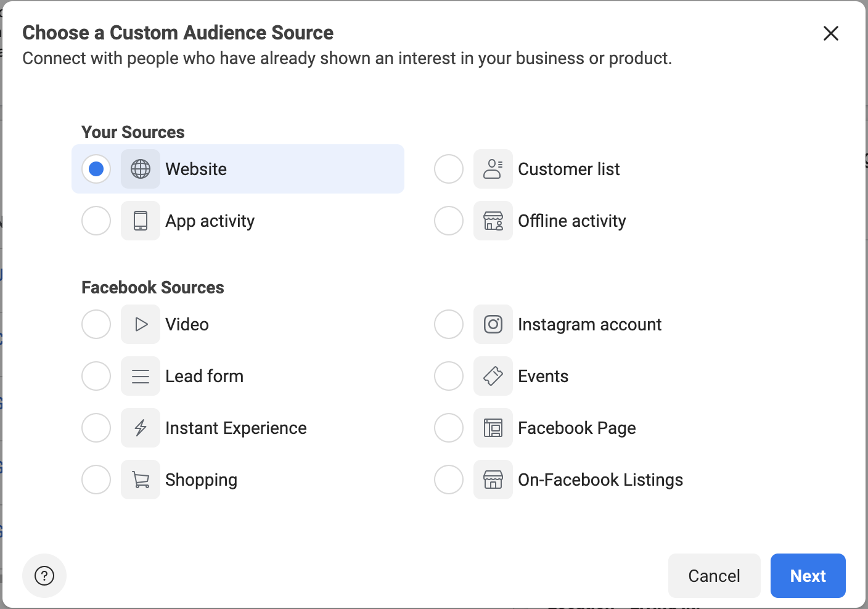Click the Shopping cart icon
The width and height of the screenshot is (868, 609).
tap(141, 480)
